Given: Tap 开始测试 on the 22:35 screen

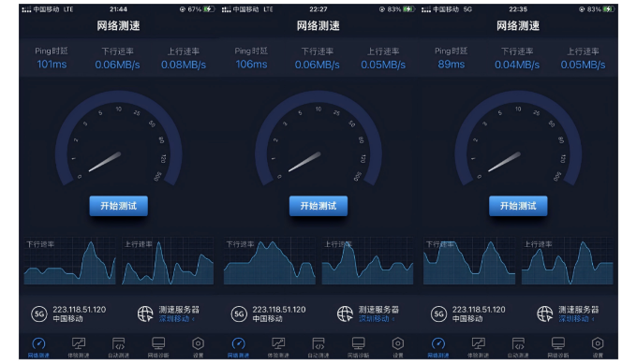Looking at the screenshot, I should coord(518,206).
